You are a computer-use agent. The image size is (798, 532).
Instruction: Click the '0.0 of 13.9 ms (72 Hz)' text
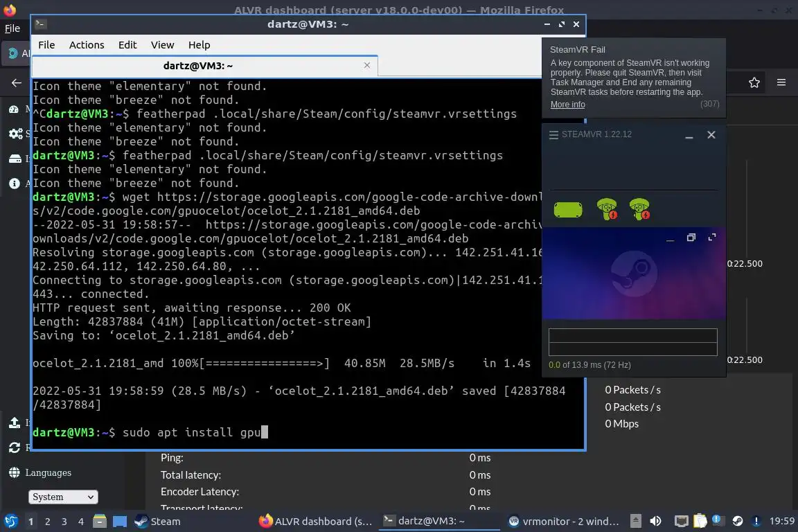tap(589, 365)
